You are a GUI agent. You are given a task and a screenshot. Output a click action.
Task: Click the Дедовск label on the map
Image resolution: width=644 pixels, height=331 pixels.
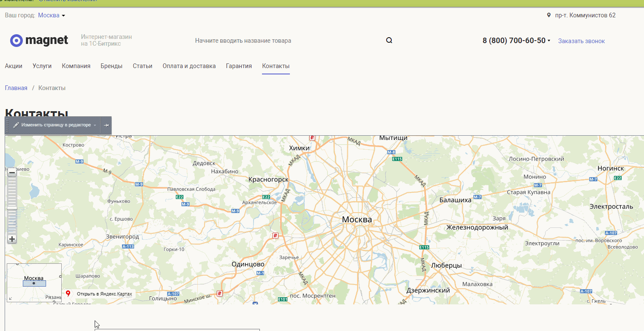point(204,163)
